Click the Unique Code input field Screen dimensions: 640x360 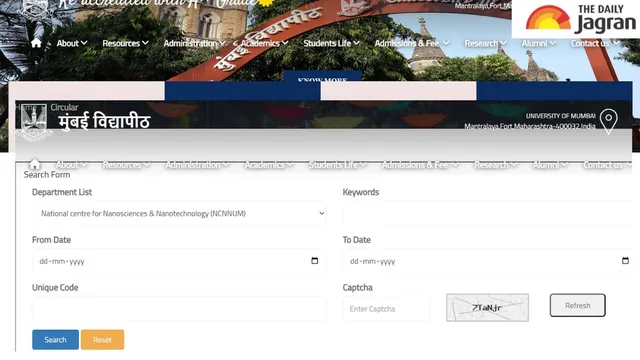point(179,309)
